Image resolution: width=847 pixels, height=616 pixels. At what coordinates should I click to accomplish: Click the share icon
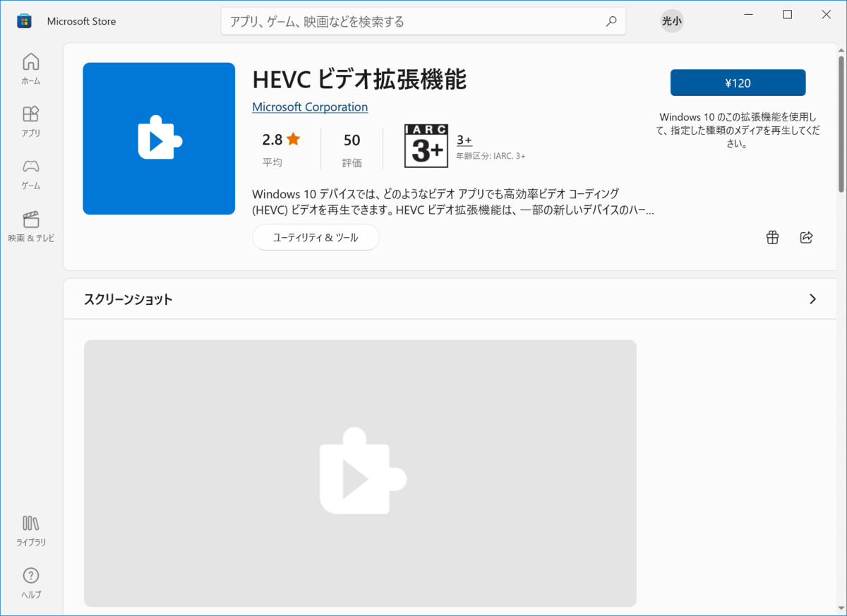click(x=806, y=238)
